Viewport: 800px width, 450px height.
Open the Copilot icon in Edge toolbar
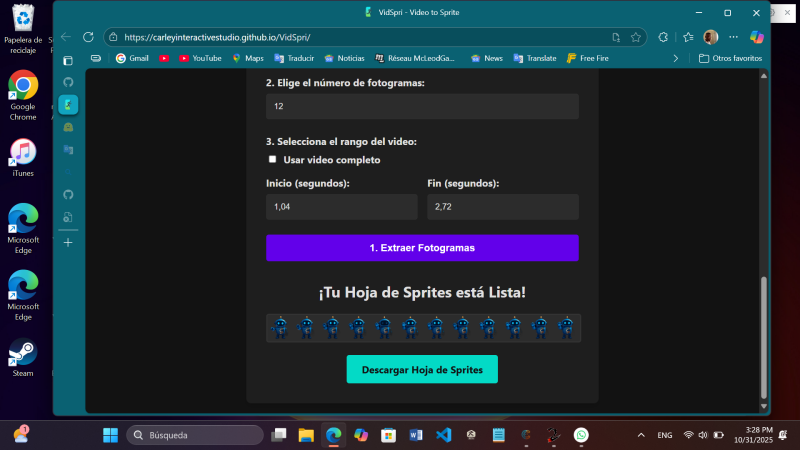click(757, 37)
